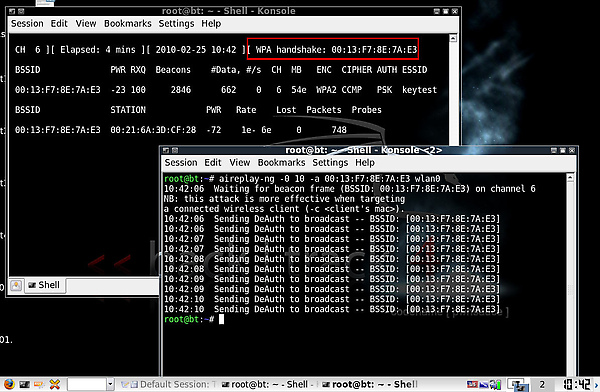Open View menu in background Konsole window

click(86, 24)
